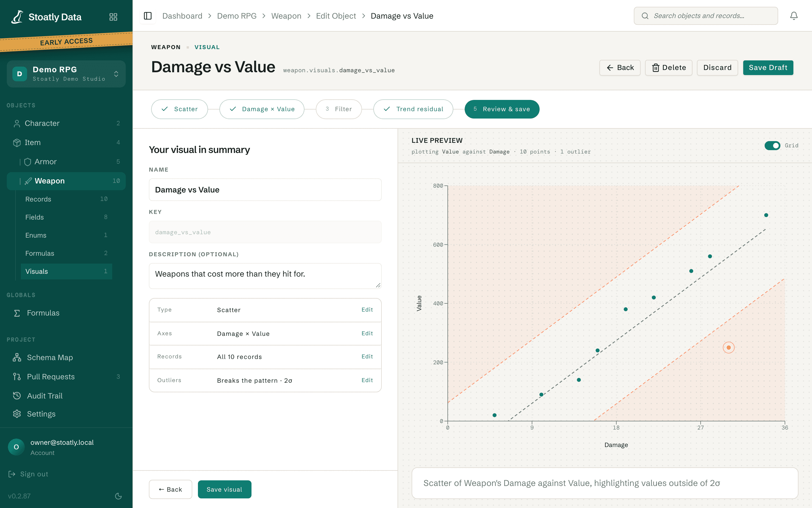
Task: Click the Discard button
Action: click(x=717, y=67)
